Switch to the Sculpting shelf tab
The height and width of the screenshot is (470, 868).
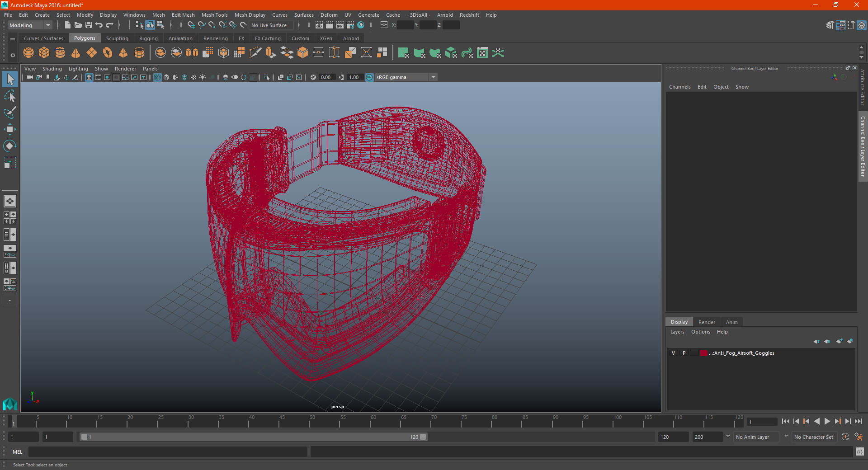click(x=117, y=38)
